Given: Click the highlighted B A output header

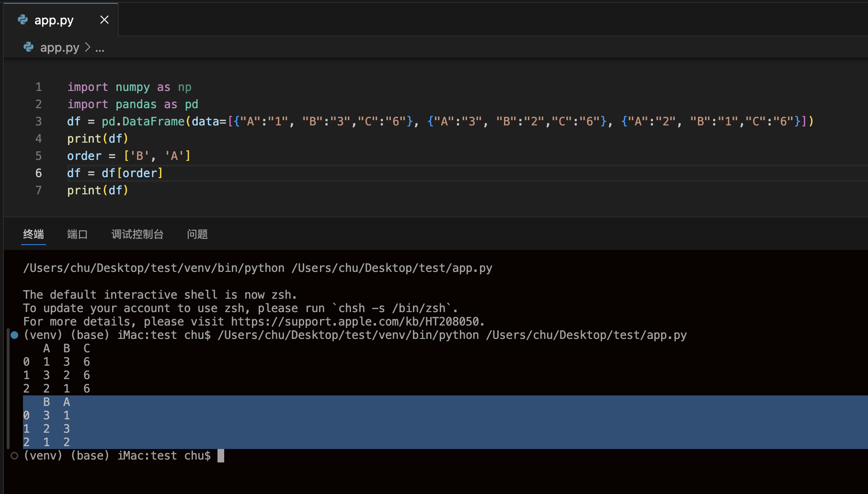Looking at the screenshot, I should (x=57, y=402).
